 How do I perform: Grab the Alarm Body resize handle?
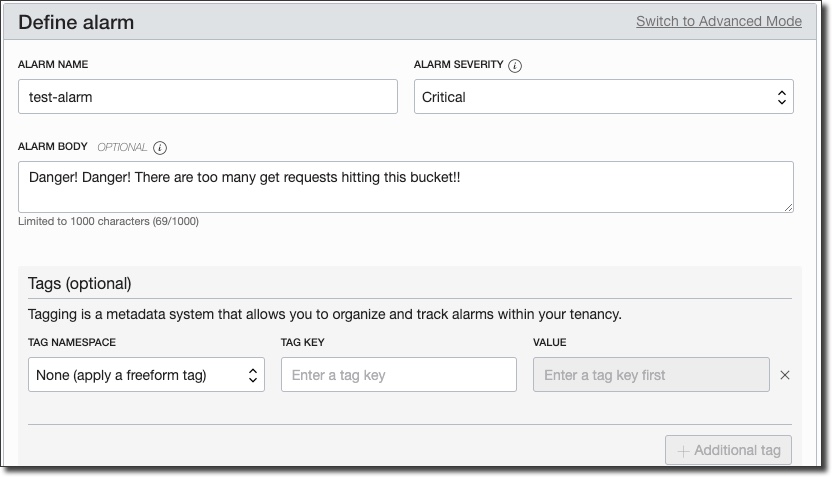point(788,207)
